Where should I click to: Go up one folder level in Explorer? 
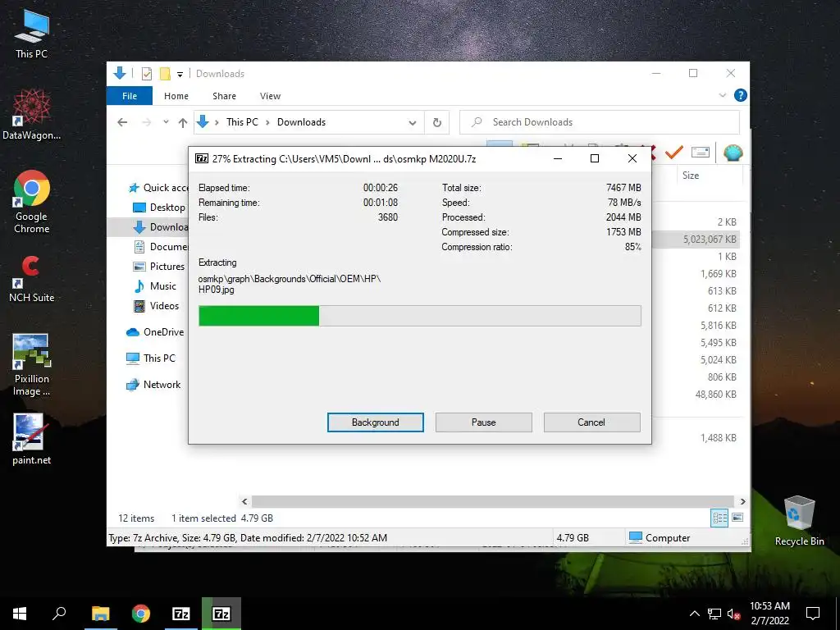pyautogui.click(x=183, y=123)
